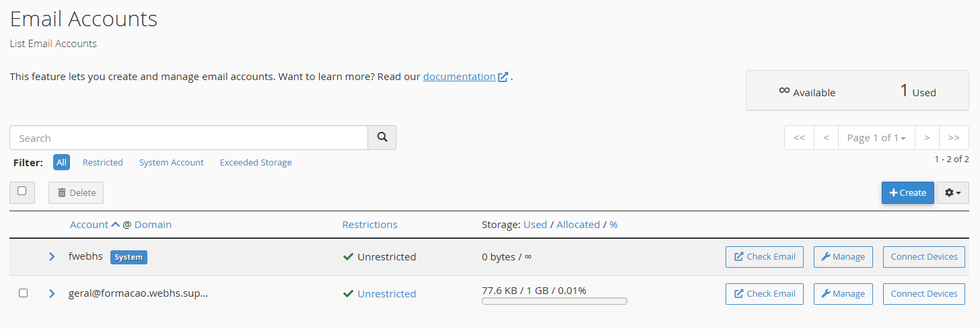The image size is (980, 329).
Task: Click the next page arrow
Action: point(927,138)
